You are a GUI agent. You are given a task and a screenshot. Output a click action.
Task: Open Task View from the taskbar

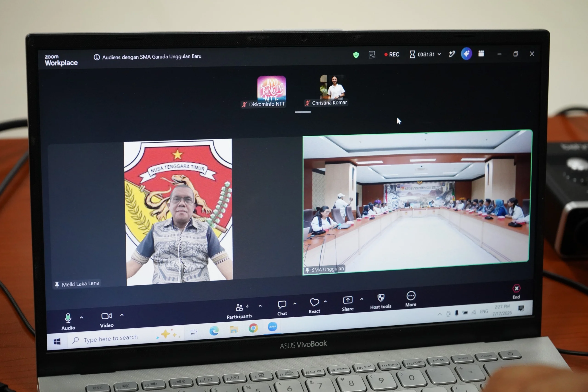click(x=194, y=332)
